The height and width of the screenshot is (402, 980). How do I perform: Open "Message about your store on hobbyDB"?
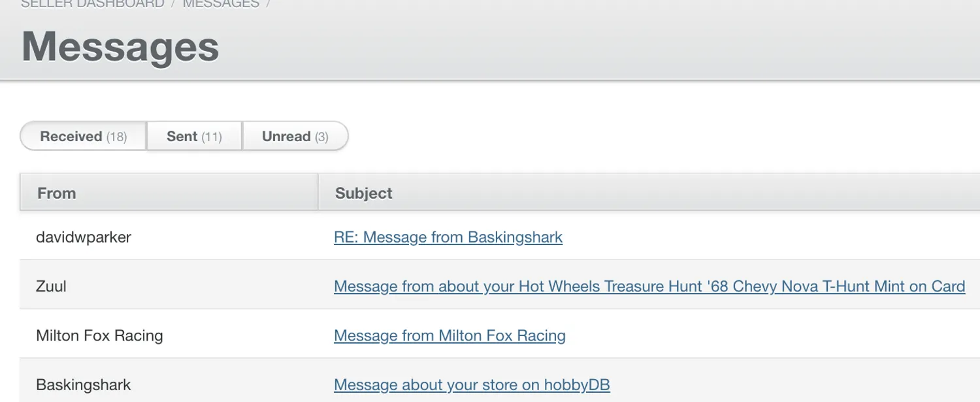click(472, 385)
